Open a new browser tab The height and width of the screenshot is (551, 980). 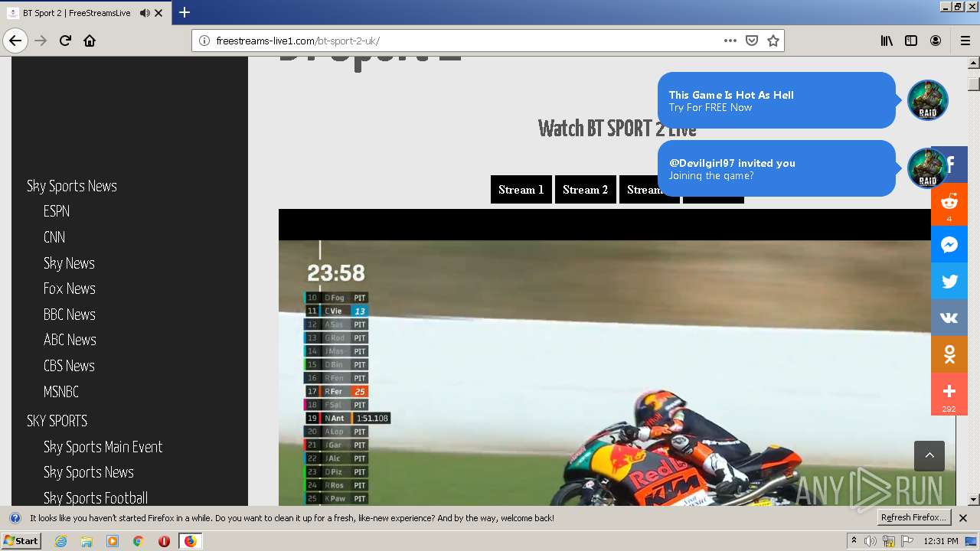pyautogui.click(x=185, y=12)
